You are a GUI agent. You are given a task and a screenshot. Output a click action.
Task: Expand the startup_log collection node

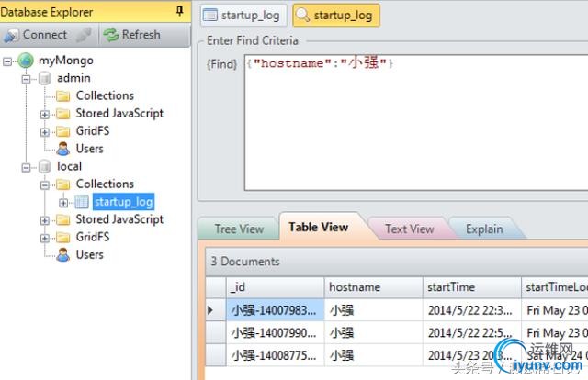point(63,203)
